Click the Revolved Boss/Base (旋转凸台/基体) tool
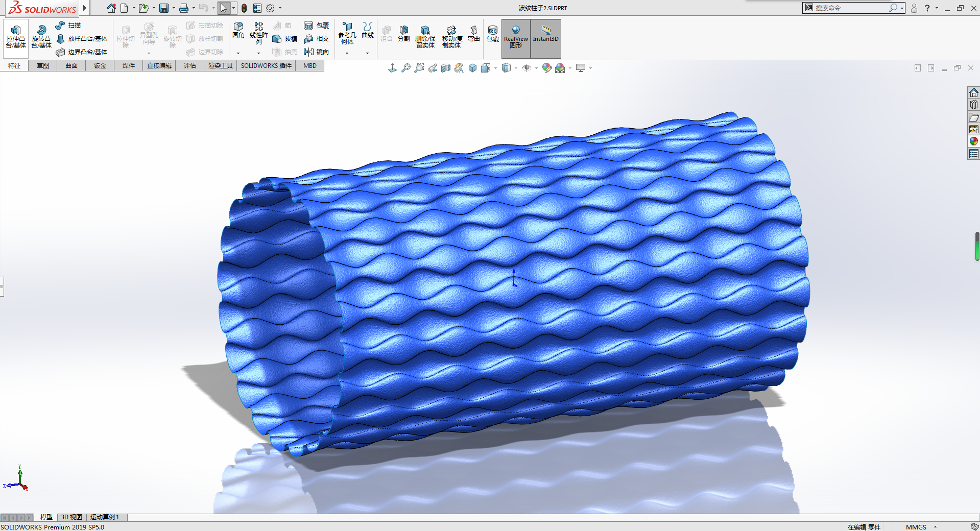 pyautogui.click(x=41, y=36)
